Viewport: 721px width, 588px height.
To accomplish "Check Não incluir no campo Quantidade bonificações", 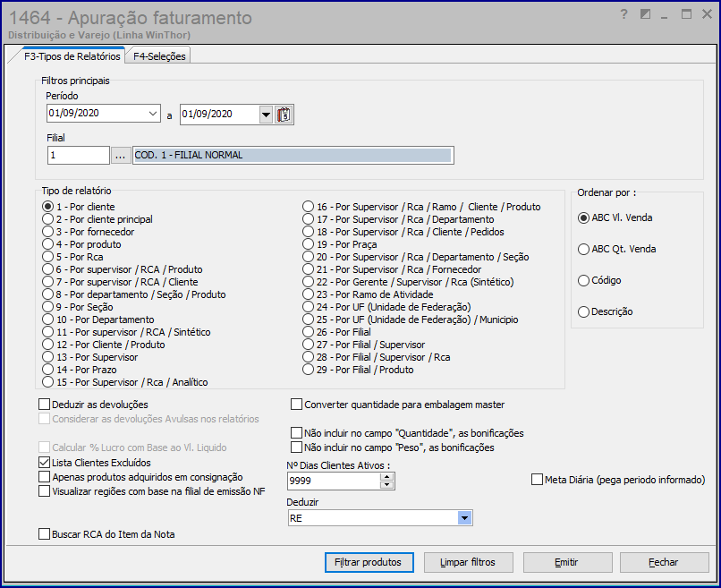I will point(407,433).
